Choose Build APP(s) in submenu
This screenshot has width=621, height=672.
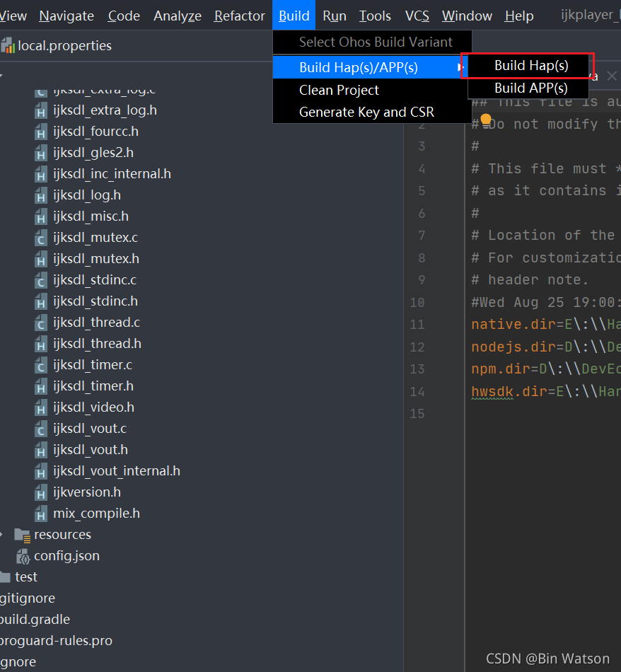(x=528, y=88)
